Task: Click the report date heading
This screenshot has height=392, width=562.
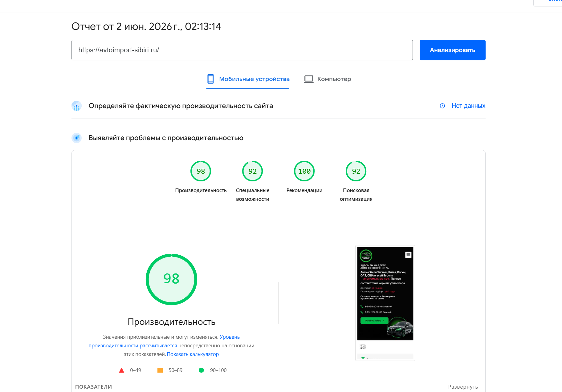Action: [x=146, y=26]
